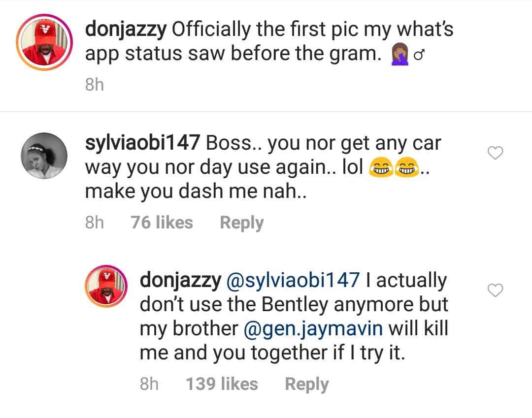Tap the 8h timestamp beside 76 likes
Screen dimensions: 532x418
[x=95, y=223]
